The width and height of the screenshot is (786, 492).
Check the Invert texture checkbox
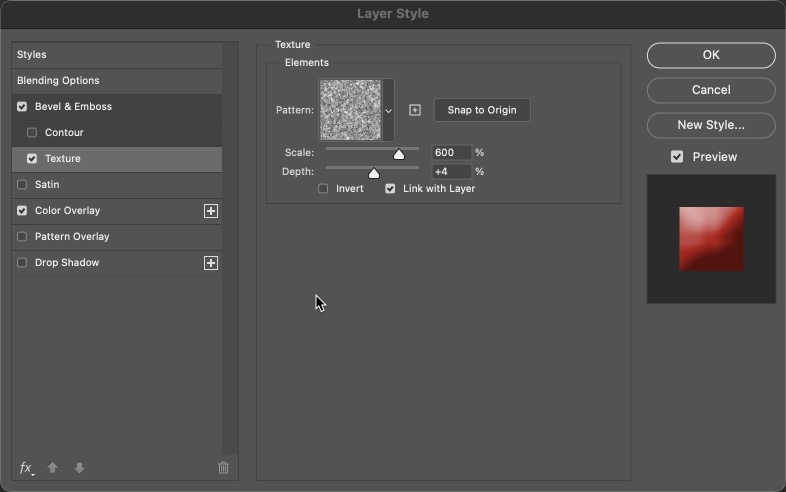click(323, 189)
